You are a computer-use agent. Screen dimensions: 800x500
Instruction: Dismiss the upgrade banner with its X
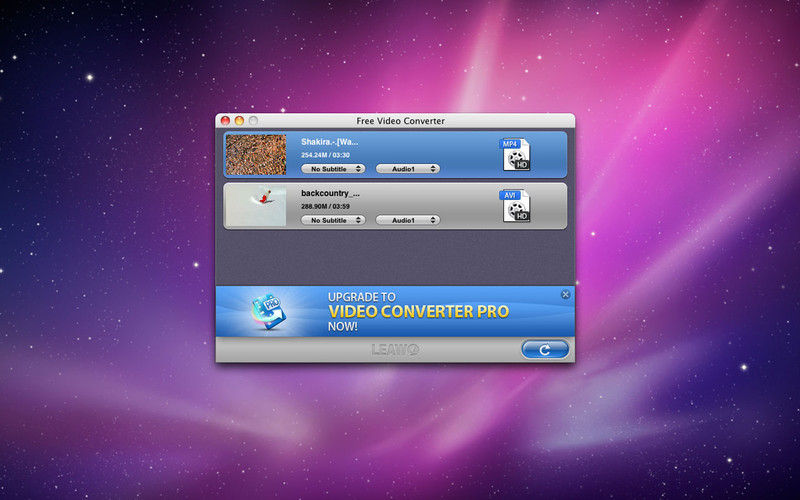[565, 294]
